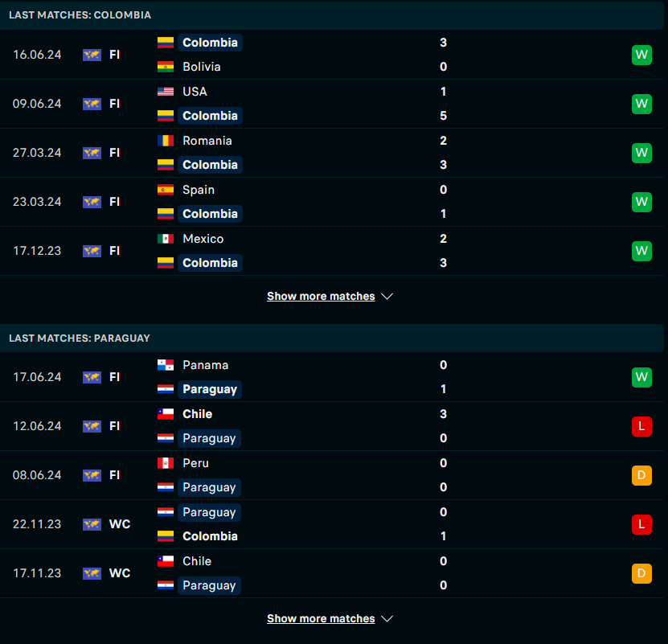This screenshot has width=668, height=644.
Task: Click the red L badge for 12.06.24 match
Action: [641, 426]
